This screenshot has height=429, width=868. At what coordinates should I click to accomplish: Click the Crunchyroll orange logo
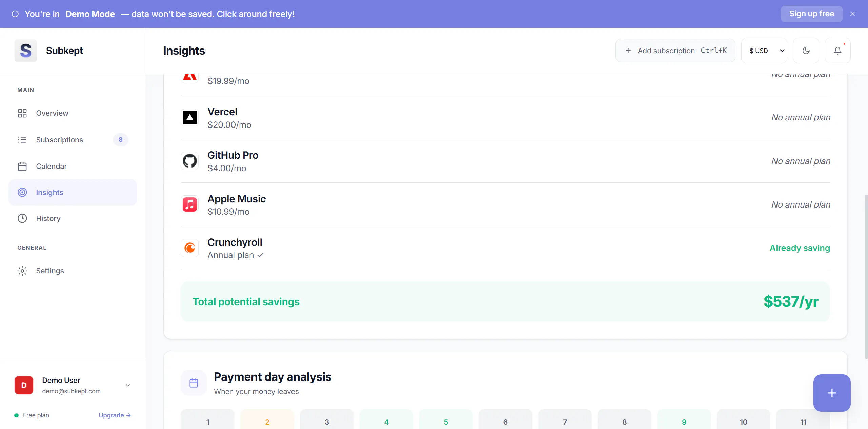click(190, 248)
